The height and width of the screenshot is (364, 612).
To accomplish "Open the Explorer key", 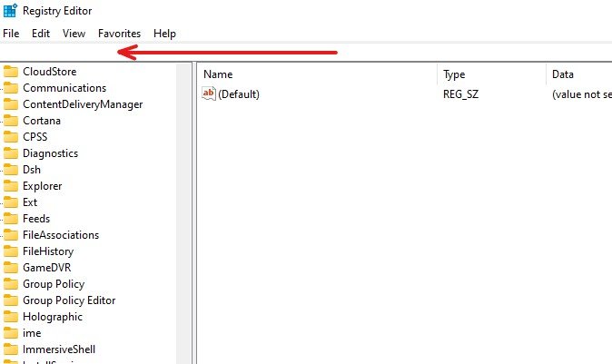I will point(42,186).
